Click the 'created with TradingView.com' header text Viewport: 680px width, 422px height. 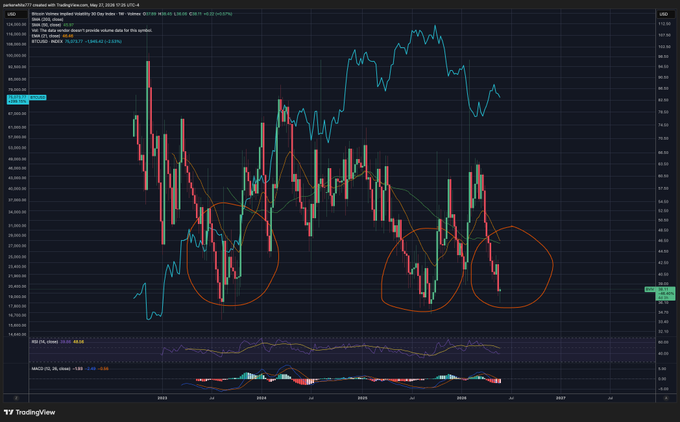click(x=60, y=5)
